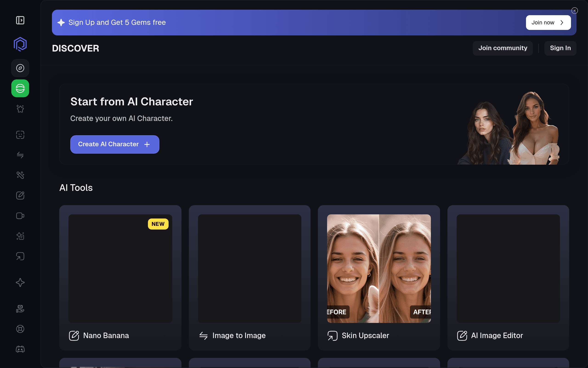588x368 pixels.
Task: Click the 'Sign Up and Get 5 Gems free' text
Action: 117,23
